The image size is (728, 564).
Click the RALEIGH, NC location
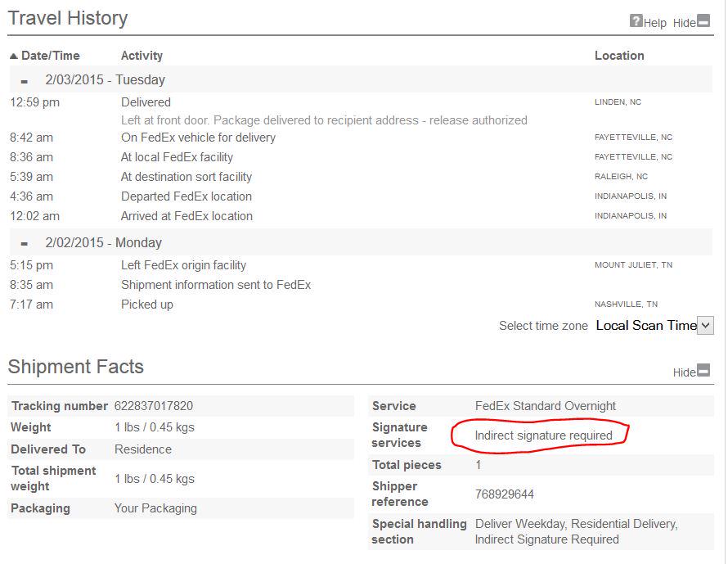tap(621, 177)
